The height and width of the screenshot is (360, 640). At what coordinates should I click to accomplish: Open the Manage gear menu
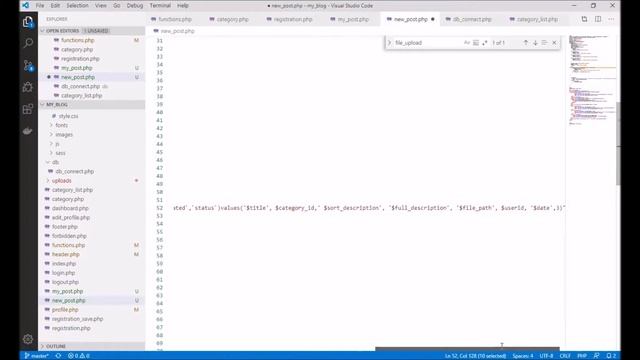click(x=28, y=339)
